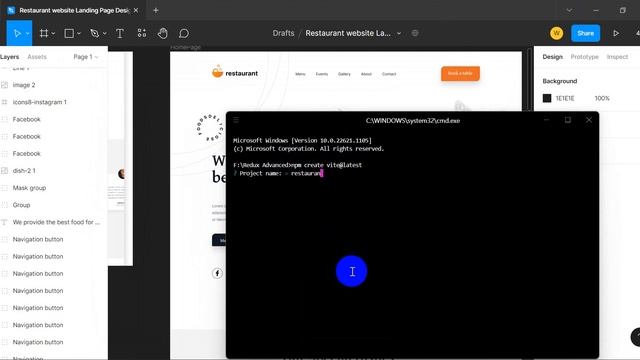Close the cmd.exe window
640x360 pixels.
(x=589, y=120)
